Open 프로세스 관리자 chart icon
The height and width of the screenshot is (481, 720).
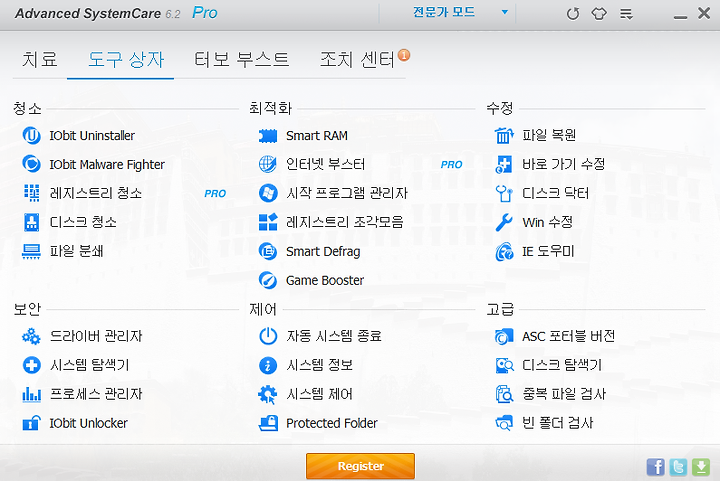click(31, 394)
